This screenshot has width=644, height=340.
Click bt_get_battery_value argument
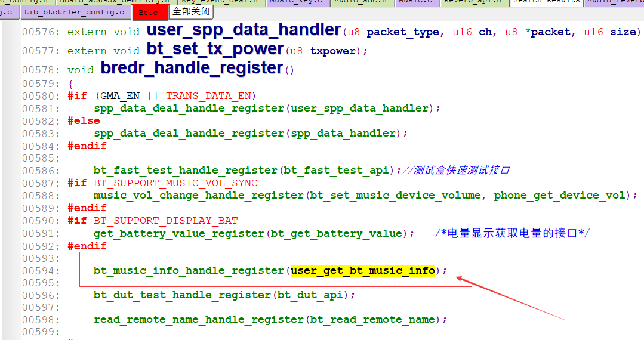point(337,234)
